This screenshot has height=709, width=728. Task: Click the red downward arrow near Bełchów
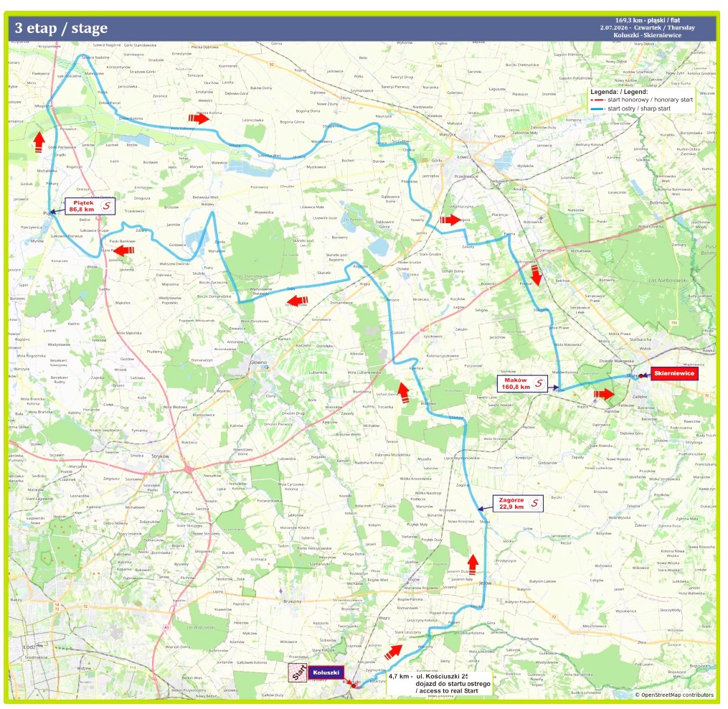coord(536,275)
